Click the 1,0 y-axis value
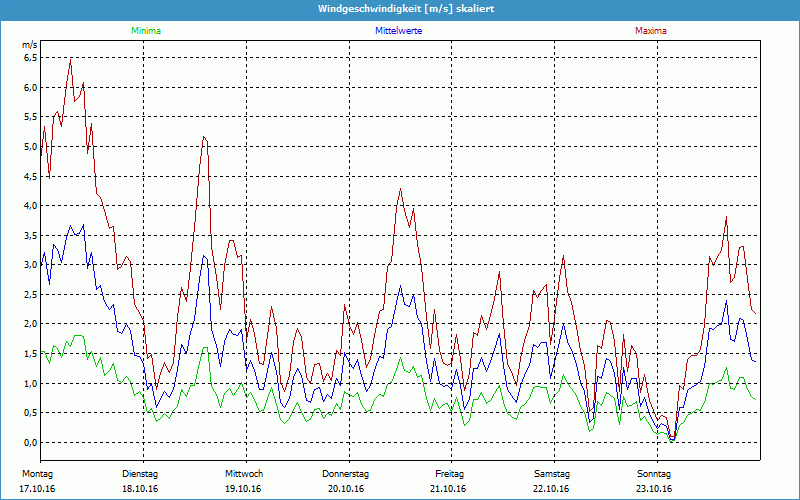The image size is (800, 500). (x=31, y=383)
